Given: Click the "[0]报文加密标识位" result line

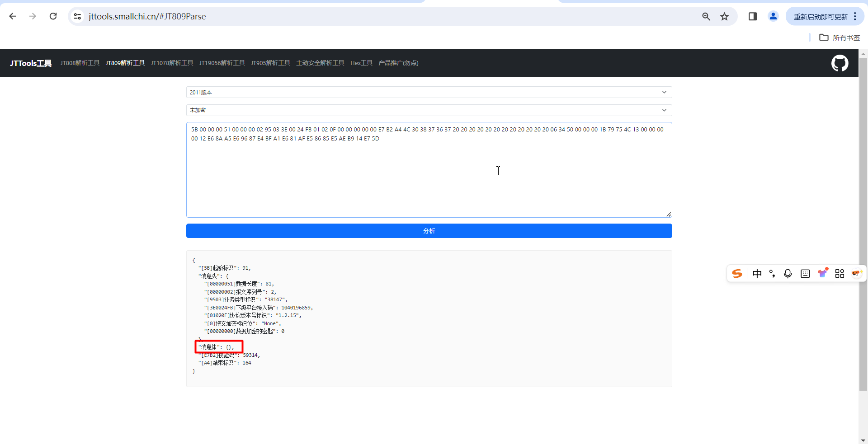Looking at the screenshot, I should tap(242, 323).
